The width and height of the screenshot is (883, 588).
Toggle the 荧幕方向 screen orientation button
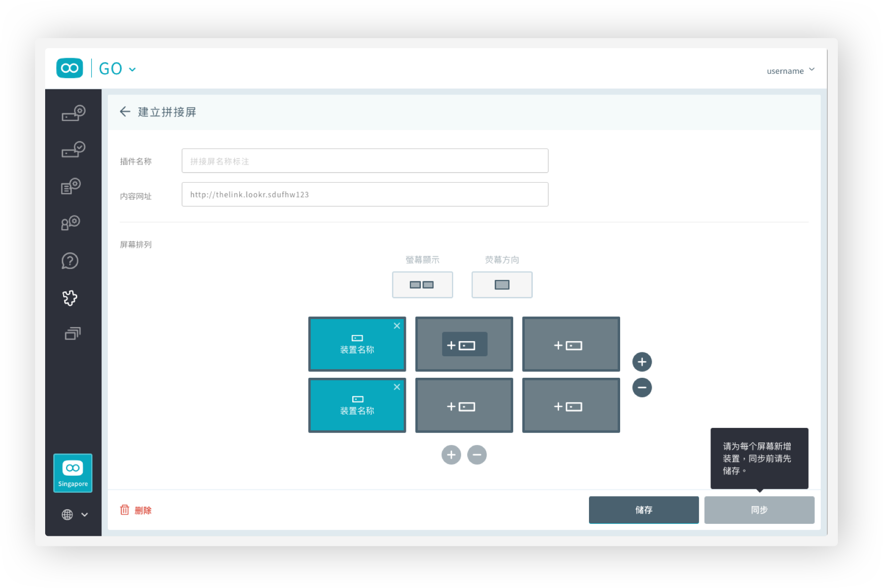[502, 285]
